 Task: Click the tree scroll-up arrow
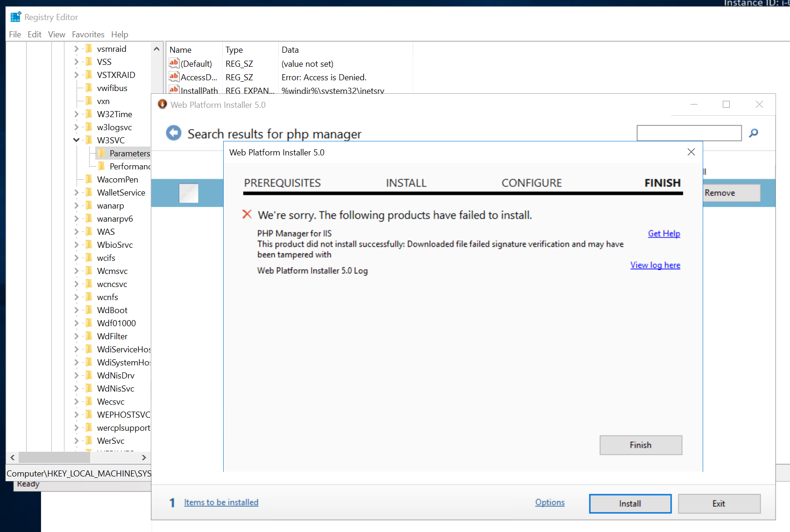point(156,49)
